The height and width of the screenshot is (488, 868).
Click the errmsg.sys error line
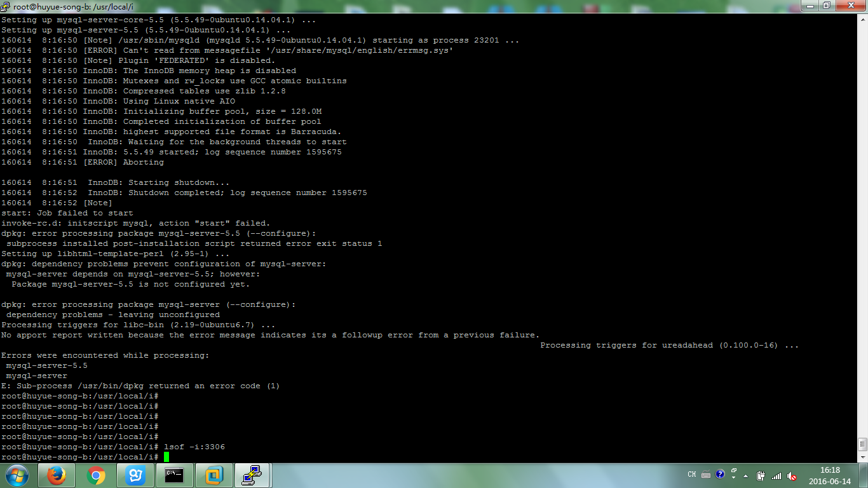tap(227, 50)
